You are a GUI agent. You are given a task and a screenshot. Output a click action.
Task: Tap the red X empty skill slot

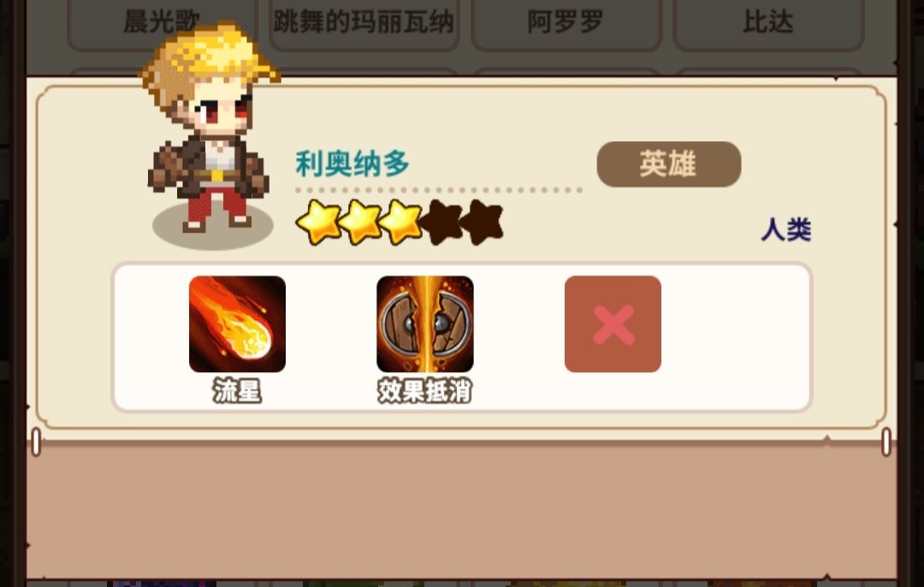point(613,324)
